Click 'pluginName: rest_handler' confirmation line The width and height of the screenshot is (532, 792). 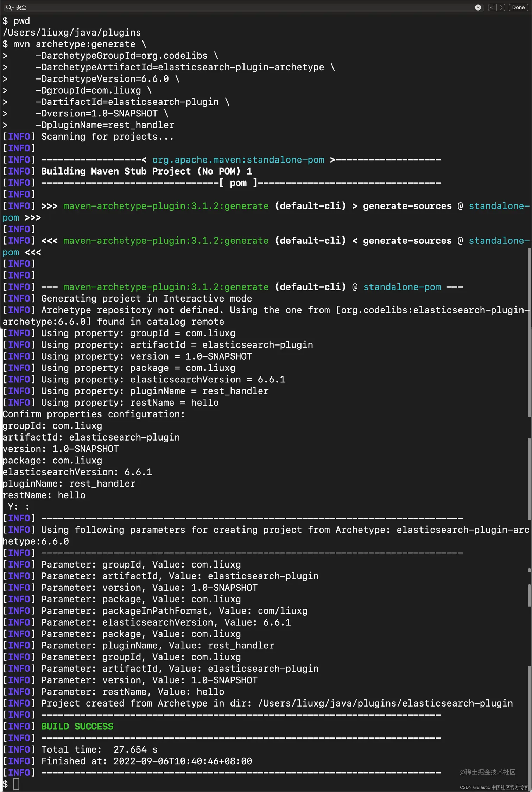tap(69, 484)
